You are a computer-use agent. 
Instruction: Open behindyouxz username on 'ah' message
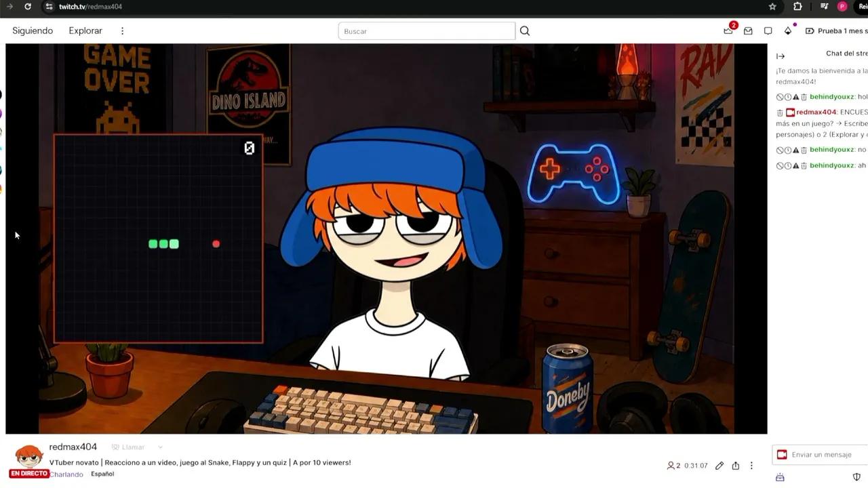832,165
